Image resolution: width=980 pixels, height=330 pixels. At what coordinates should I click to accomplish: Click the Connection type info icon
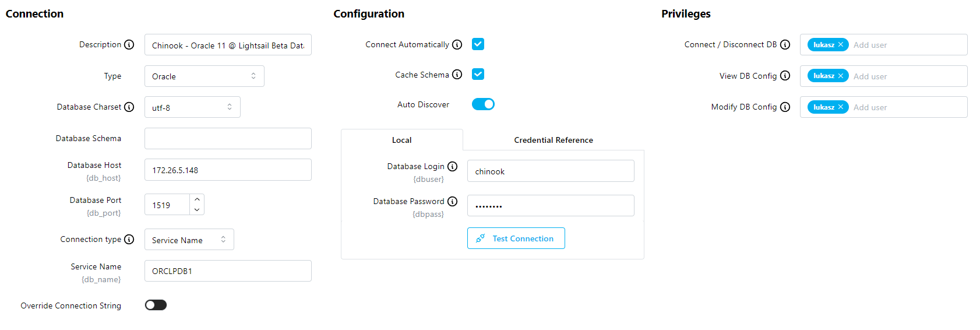129,240
